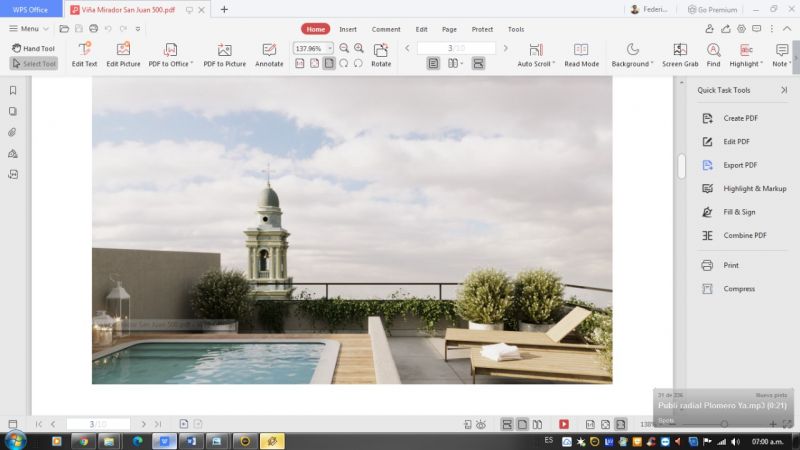Activate the Select Tool

point(34,64)
